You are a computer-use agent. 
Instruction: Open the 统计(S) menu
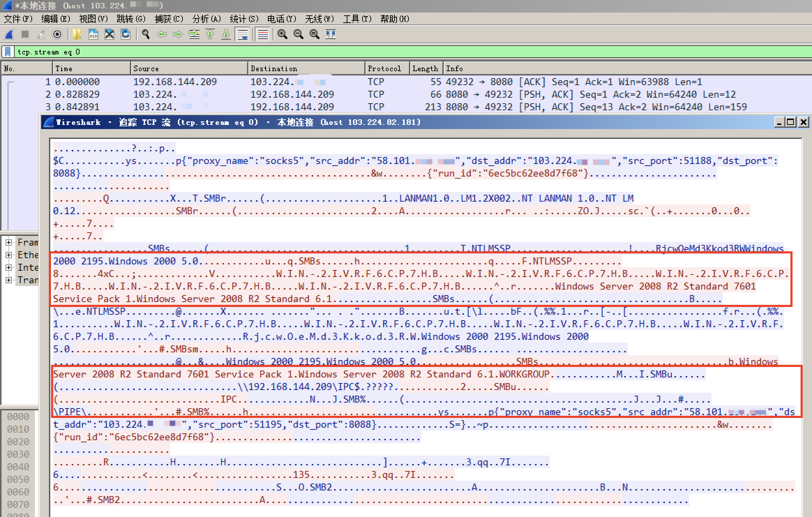point(244,19)
